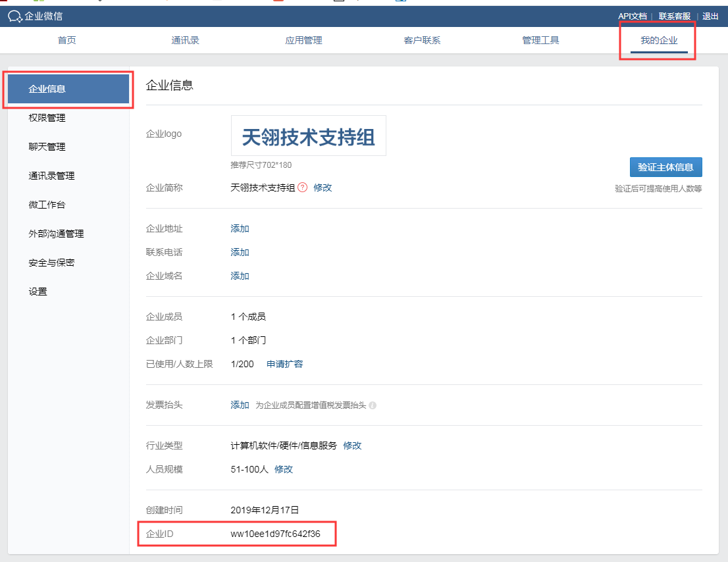Viewport: 728px width, 562px height.
Task: Open the API文档 link
Action: pos(632,16)
